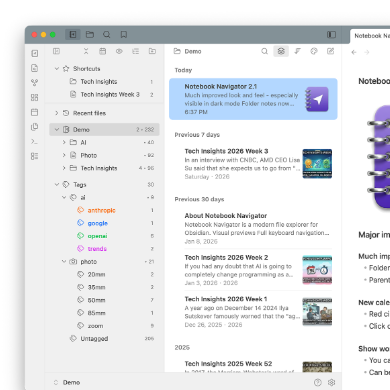
Task: Open the appearance palette in the list pane
Action: click(x=314, y=51)
